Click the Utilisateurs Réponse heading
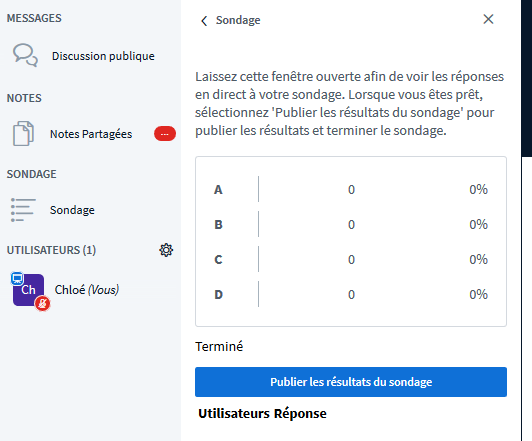Screen dimensions: 532x441 pos(262,414)
